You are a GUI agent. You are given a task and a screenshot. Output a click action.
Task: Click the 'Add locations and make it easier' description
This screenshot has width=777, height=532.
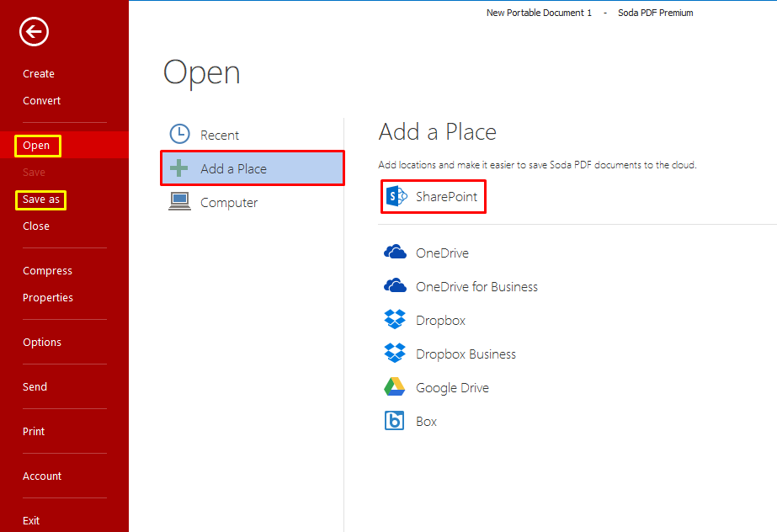click(x=537, y=165)
